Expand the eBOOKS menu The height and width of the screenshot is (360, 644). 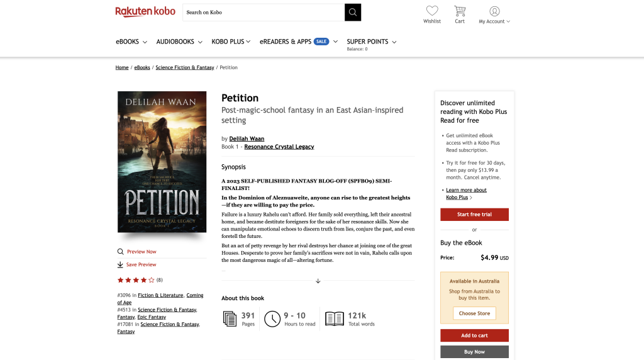coord(131,42)
